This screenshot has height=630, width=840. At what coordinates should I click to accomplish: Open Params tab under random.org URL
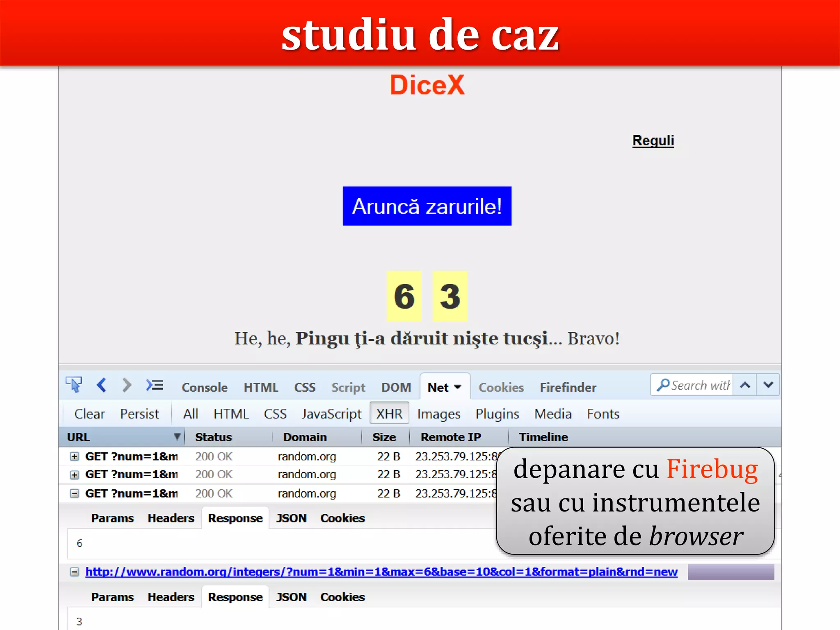112,597
